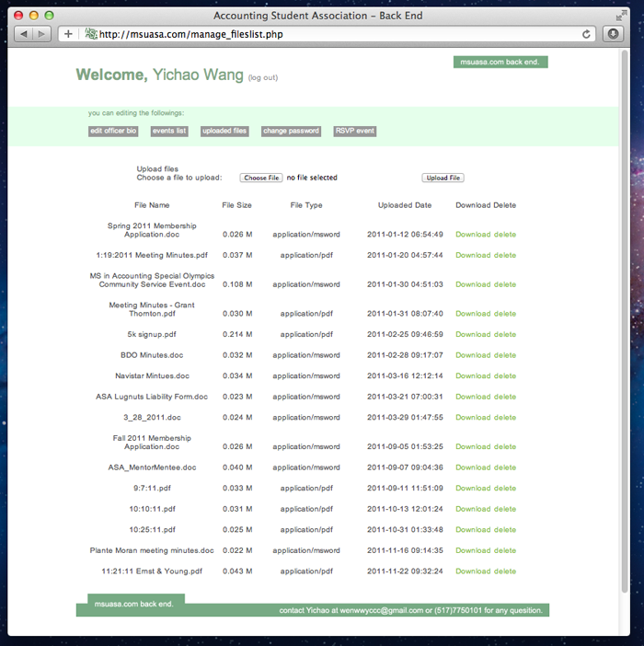Image resolution: width=644 pixels, height=646 pixels.
Task: Switch to 'uploaded files' section
Action: pos(224,132)
